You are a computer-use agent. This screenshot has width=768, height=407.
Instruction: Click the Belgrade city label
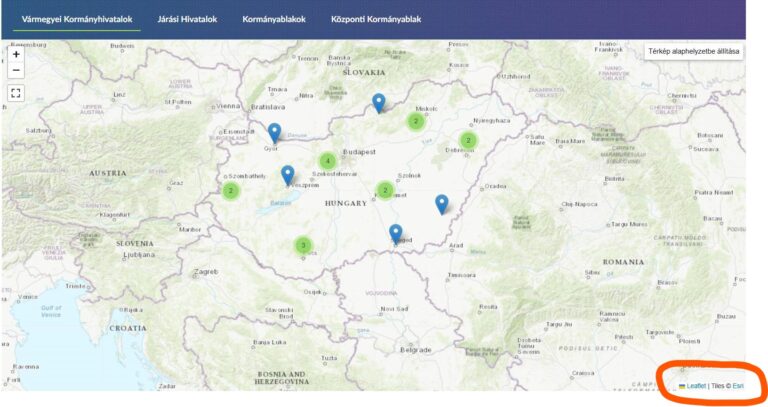coord(416,350)
